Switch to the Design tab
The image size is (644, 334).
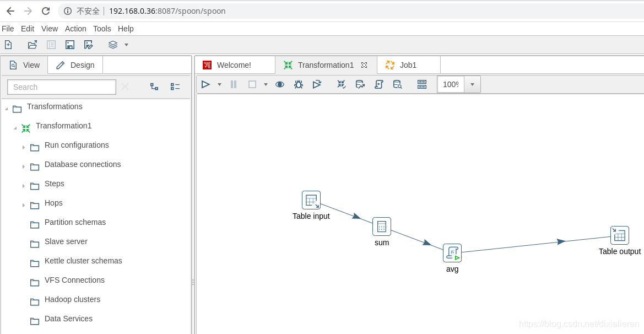[75, 65]
